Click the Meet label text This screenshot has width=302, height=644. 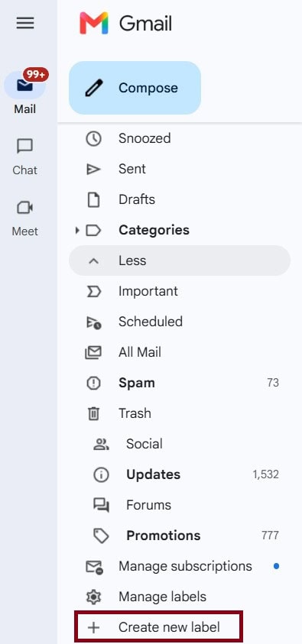[x=24, y=231]
